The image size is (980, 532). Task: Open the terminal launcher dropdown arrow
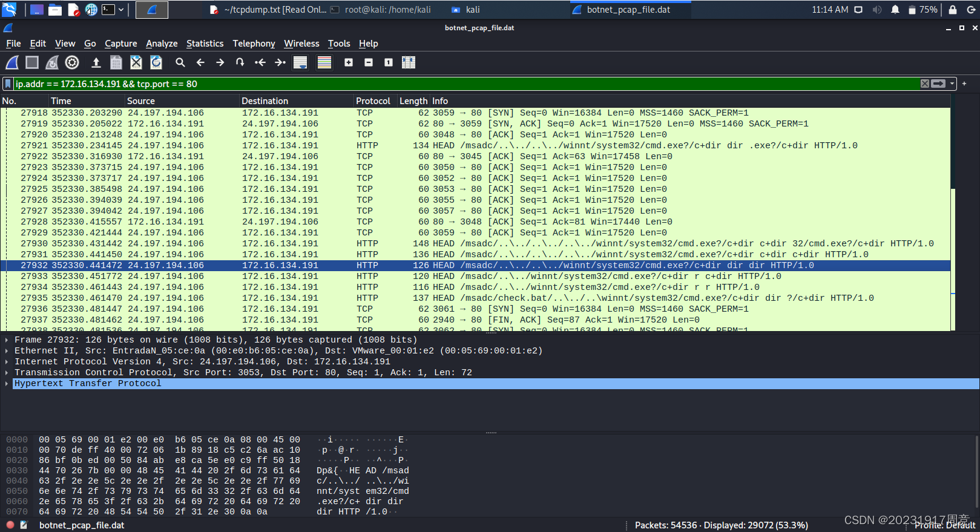click(121, 10)
